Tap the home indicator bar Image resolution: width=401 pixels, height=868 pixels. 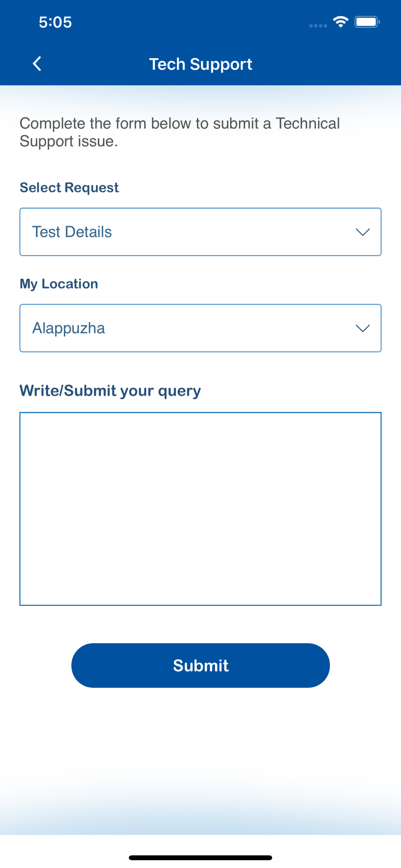(x=200, y=858)
